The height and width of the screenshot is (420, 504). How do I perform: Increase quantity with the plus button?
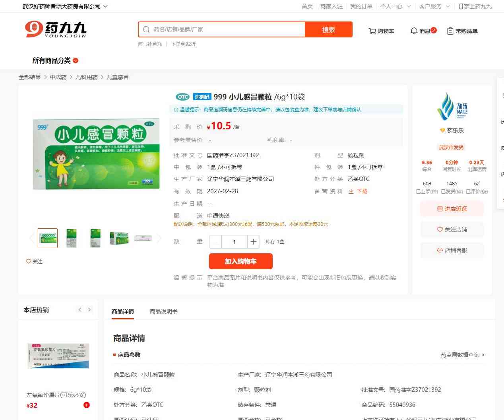coord(253,242)
